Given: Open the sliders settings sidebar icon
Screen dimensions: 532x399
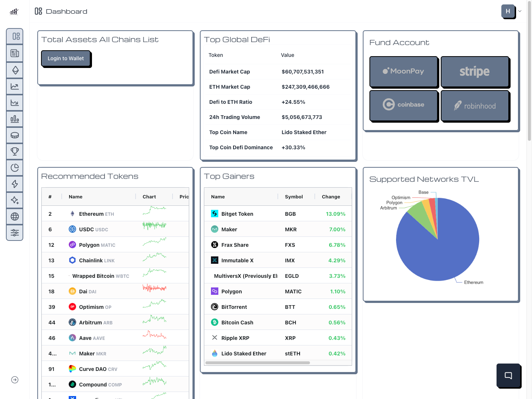Looking at the screenshot, I should (15, 233).
